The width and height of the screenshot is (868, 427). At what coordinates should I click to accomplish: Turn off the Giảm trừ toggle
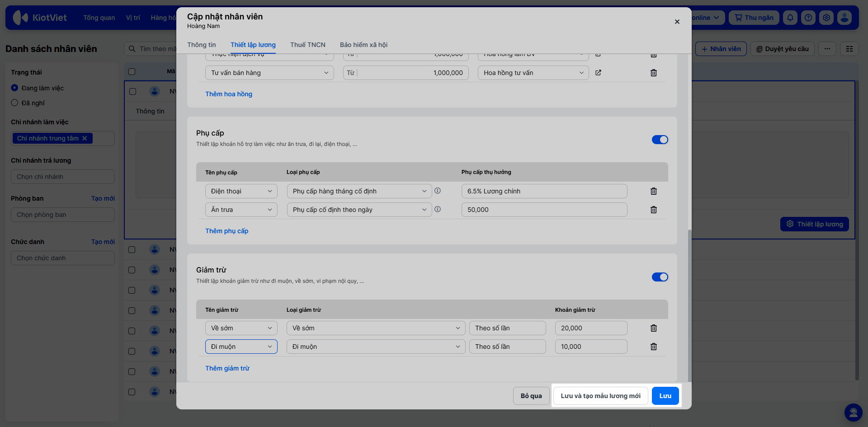[660, 277]
